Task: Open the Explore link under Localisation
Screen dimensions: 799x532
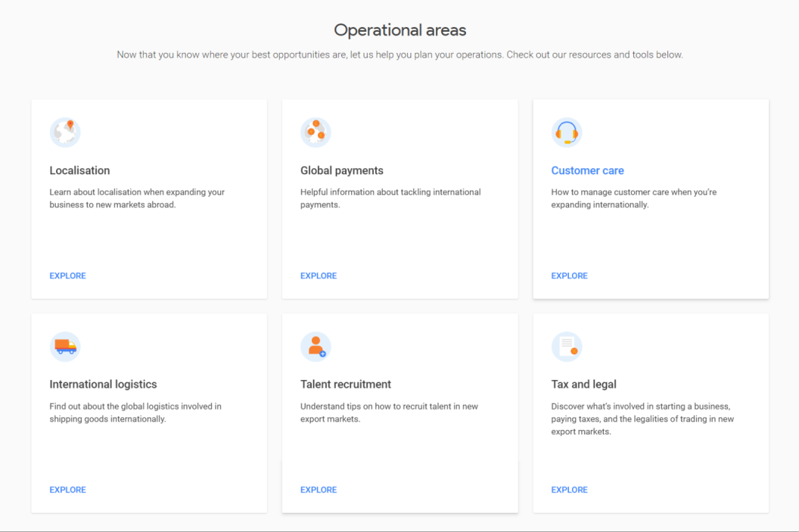Action: (x=67, y=275)
